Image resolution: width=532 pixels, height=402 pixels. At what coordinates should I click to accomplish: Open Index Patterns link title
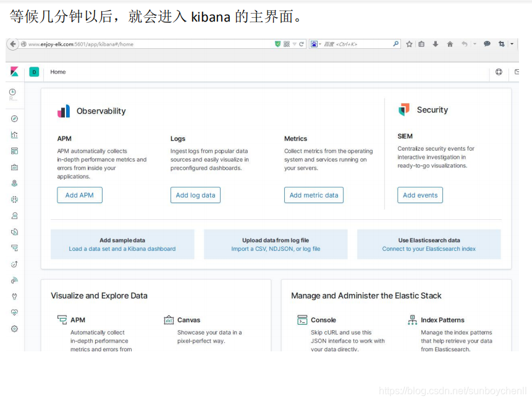442,320
